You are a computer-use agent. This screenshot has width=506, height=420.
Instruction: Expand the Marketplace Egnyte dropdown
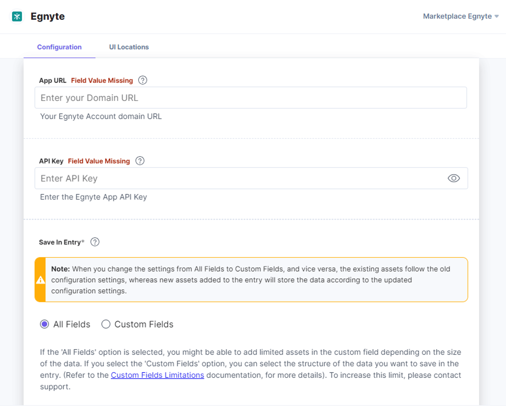[461, 16]
